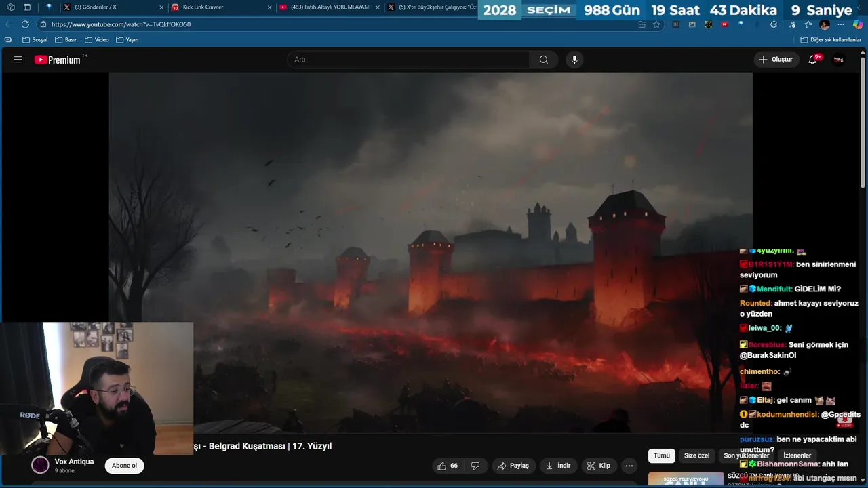Open the YouTube hamburger guide menu
The image size is (868, 488).
click(18, 60)
